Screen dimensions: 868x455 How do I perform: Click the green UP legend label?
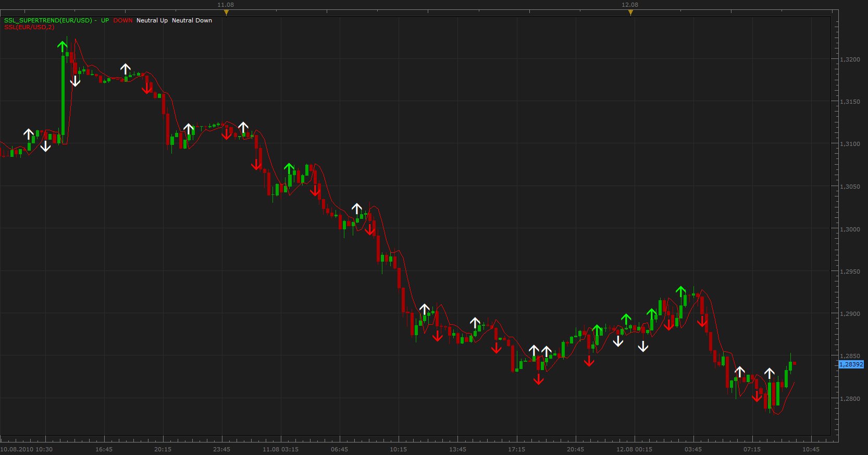click(105, 20)
